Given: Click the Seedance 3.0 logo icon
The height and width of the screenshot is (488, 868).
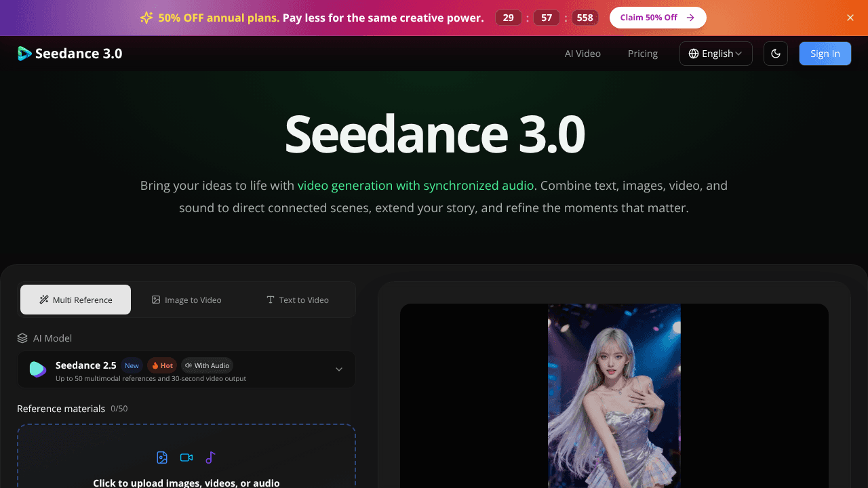Looking at the screenshot, I should (x=24, y=54).
